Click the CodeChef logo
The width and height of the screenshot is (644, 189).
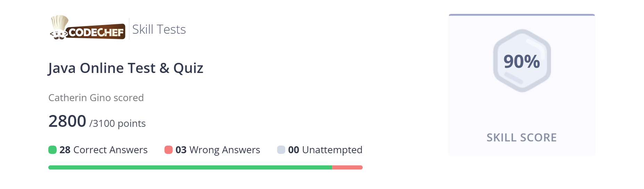pos(88,27)
